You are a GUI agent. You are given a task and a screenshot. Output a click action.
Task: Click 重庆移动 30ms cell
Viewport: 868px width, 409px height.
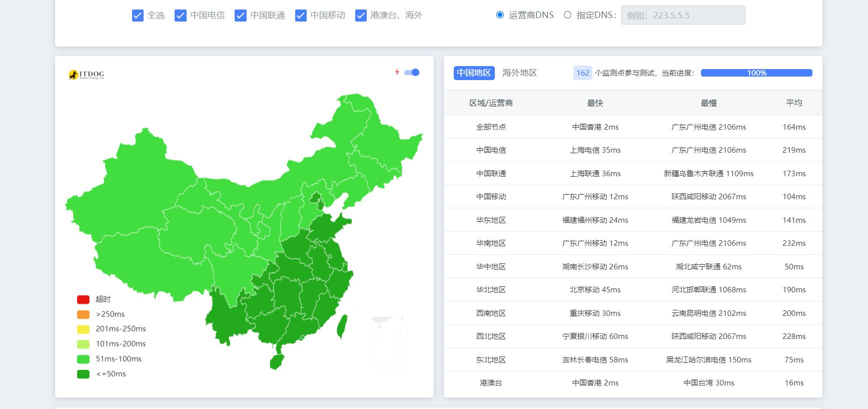tap(595, 313)
